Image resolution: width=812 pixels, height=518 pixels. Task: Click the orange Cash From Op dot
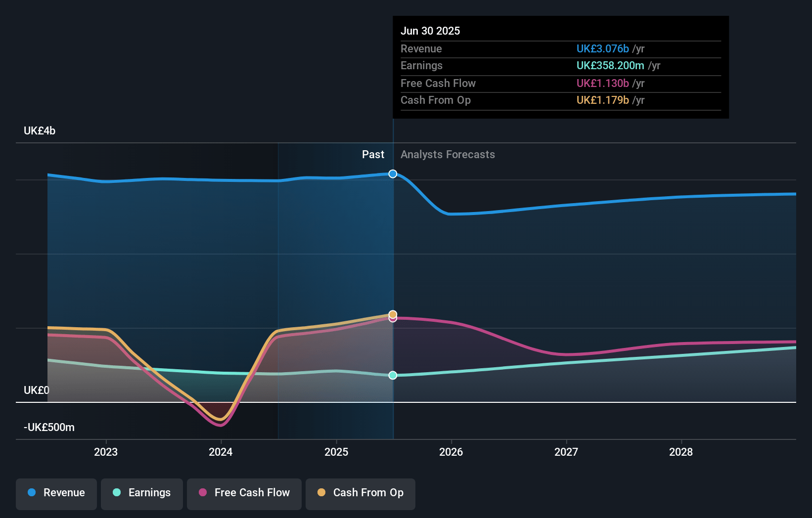[x=321, y=493]
